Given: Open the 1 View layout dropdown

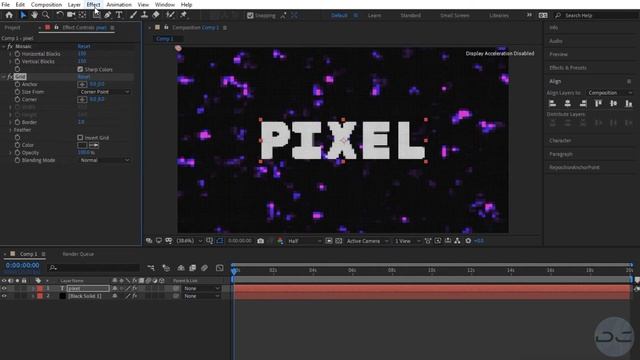Looking at the screenshot, I should (407, 241).
